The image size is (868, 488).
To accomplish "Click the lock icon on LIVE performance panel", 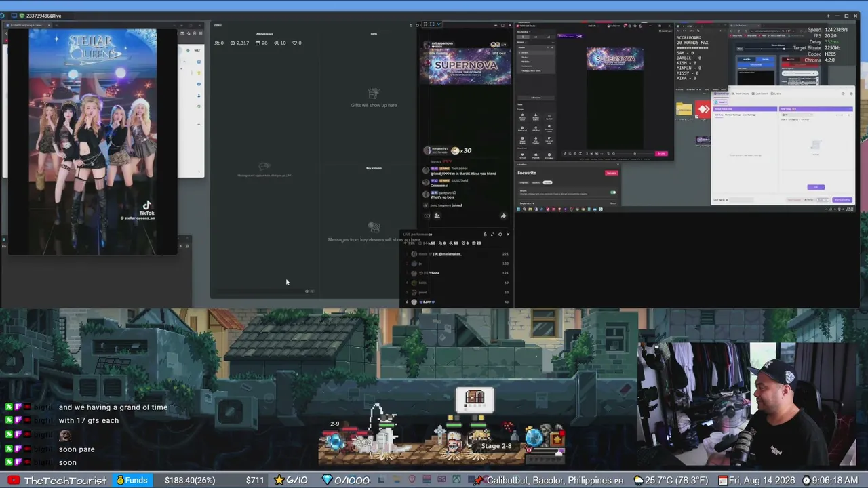I will pyautogui.click(x=485, y=235).
